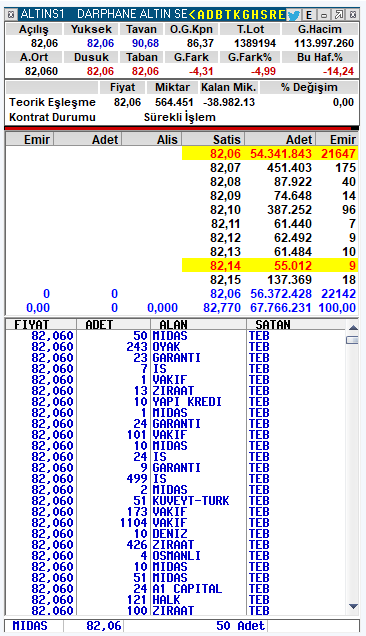Select the 82,07 ask price level

pyautogui.click(x=269, y=168)
